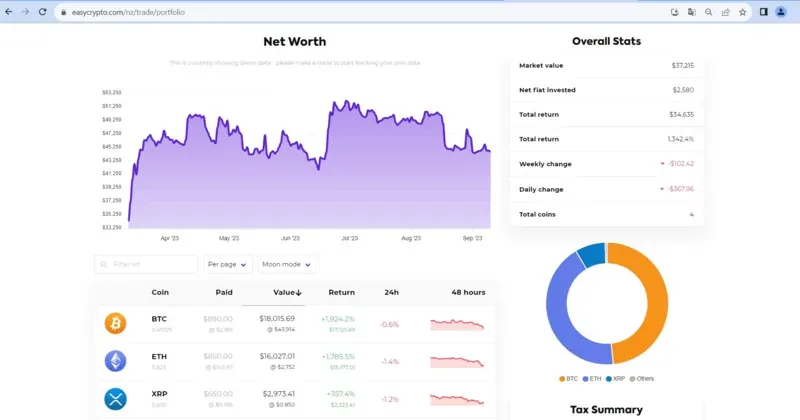Click BTC 24h change -0.6%
The width and height of the screenshot is (800, 420).
click(389, 325)
